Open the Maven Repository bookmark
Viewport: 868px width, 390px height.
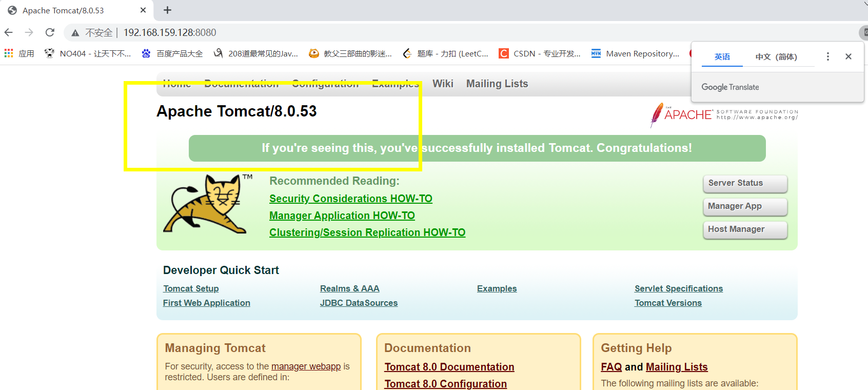(635, 53)
